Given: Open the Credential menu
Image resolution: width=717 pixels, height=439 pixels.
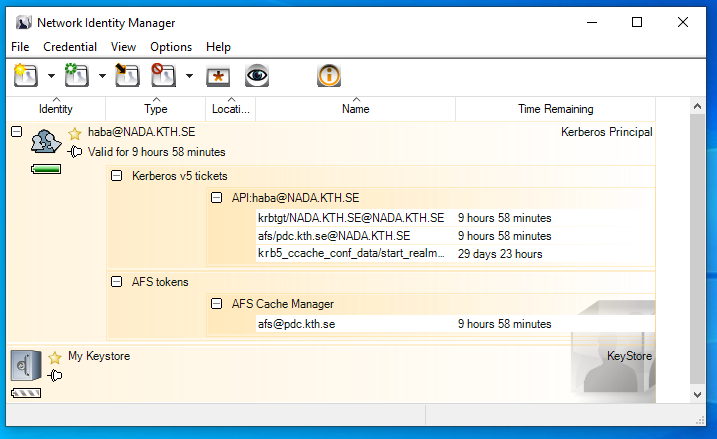Looking at the screenshot, I should (70, 47).
